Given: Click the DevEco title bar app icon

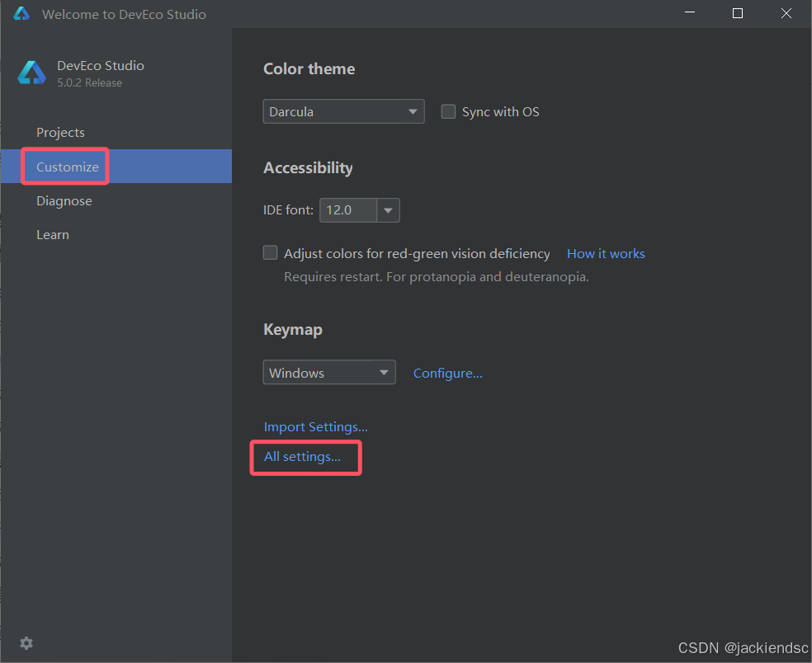Looking at the screenshot, I should (21, 13).
